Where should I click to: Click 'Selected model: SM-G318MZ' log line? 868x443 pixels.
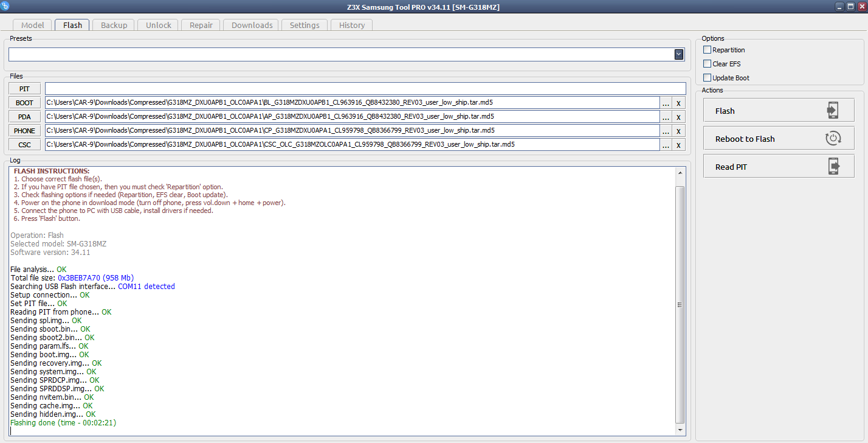[58, 243]
